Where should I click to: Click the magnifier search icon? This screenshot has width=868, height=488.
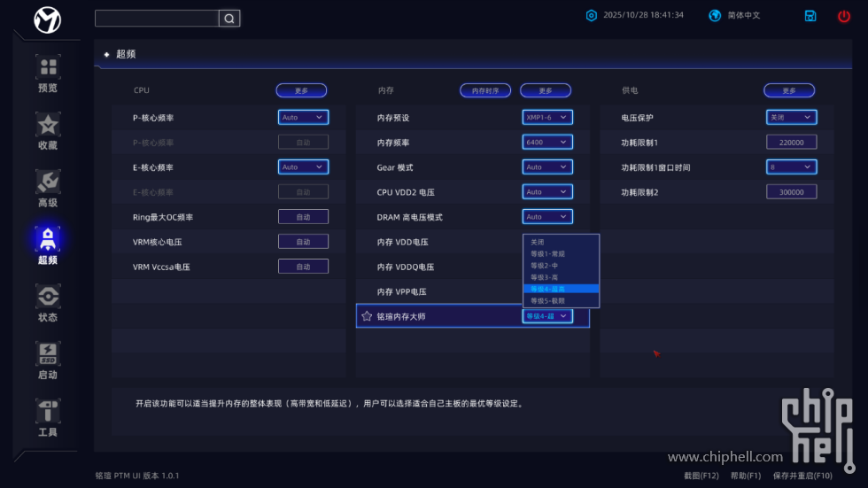pos(229,19)
